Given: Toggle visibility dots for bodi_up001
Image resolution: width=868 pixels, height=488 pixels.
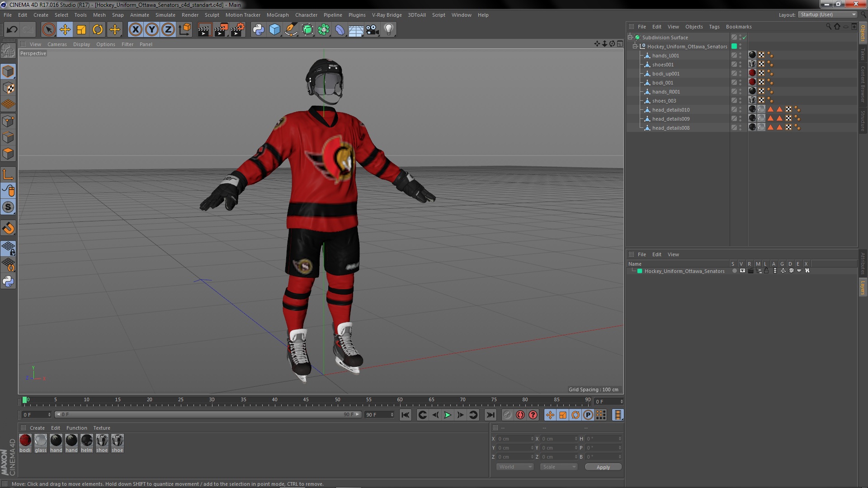Looking at the screenshot, I should pos(740,74).
